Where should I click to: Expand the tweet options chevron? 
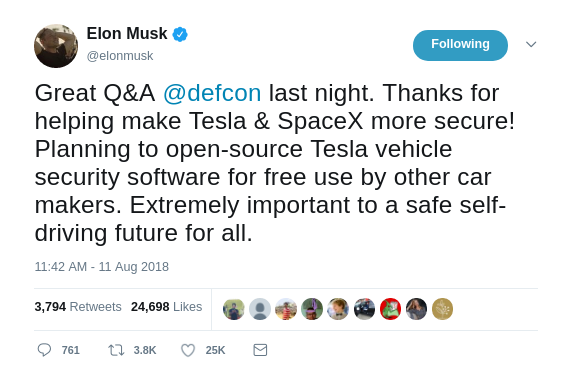531,44
